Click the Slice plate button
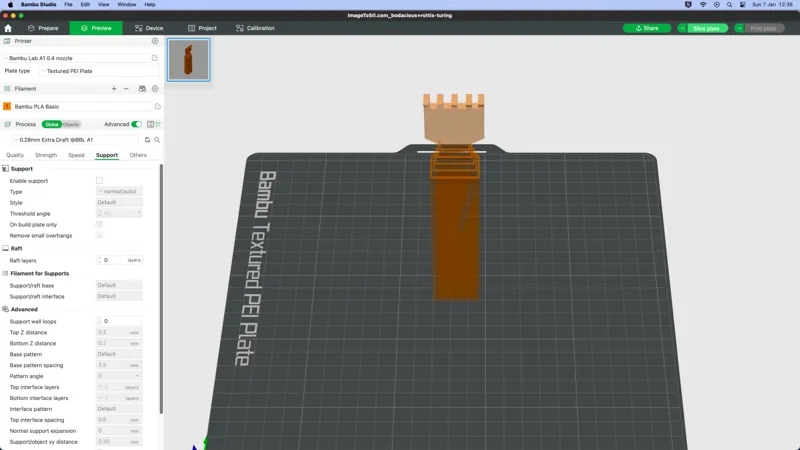Image resolution: width=800 pixels, height=450 pixels. (x=708, y=28)
